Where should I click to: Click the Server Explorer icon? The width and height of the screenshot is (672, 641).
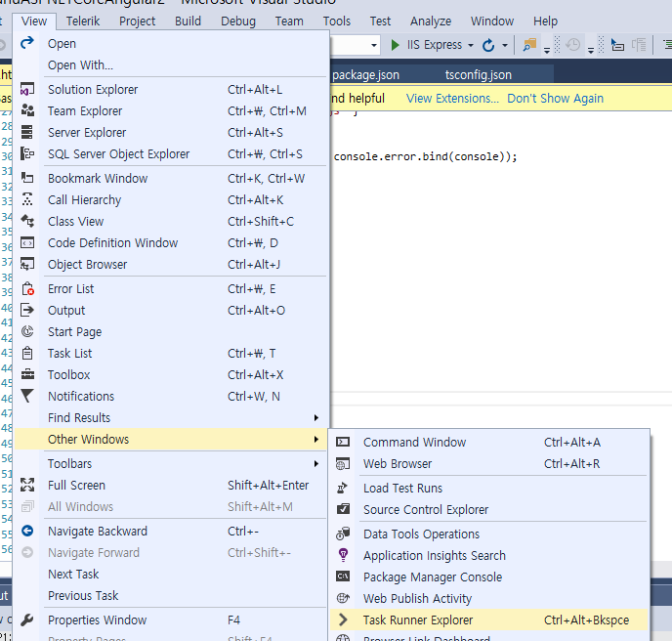(27, 132)
